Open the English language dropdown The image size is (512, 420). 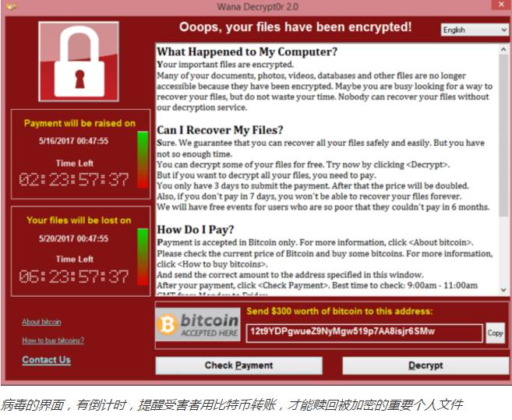(475, 30)
